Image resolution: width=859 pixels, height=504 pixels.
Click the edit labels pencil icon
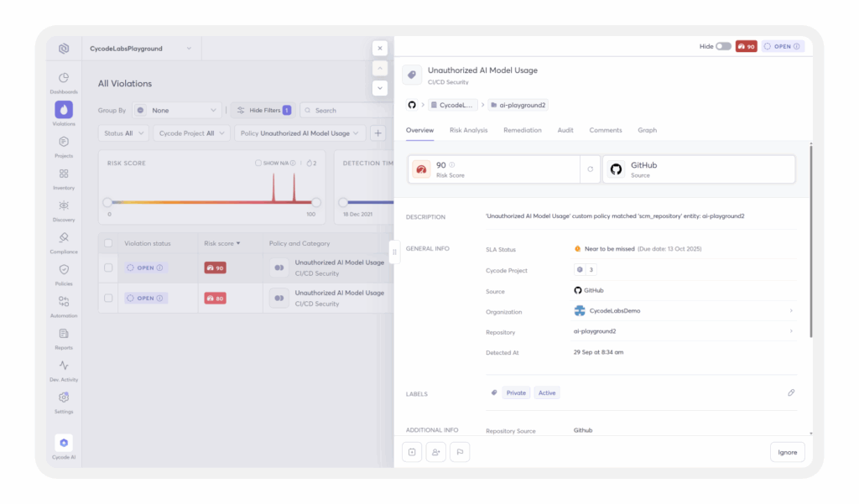pos(791,392)
